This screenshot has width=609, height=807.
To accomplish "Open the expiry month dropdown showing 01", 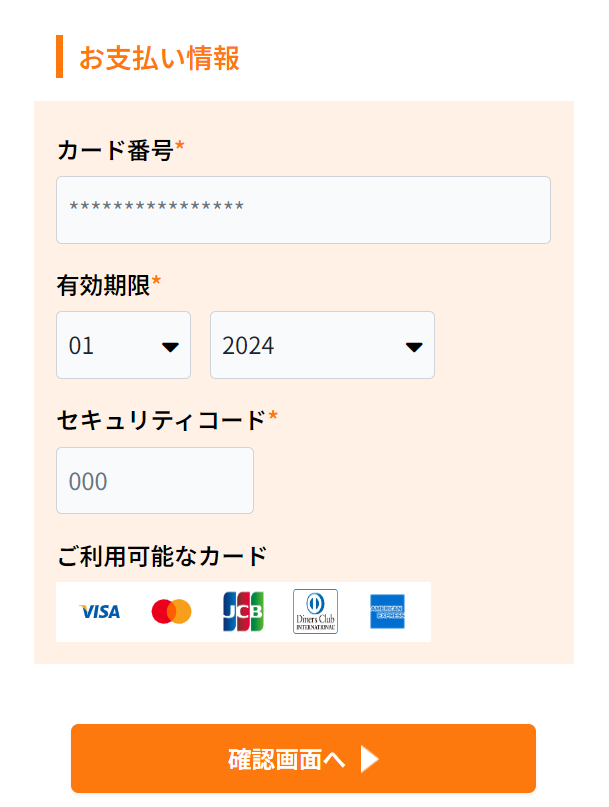I will click(124, 345).
